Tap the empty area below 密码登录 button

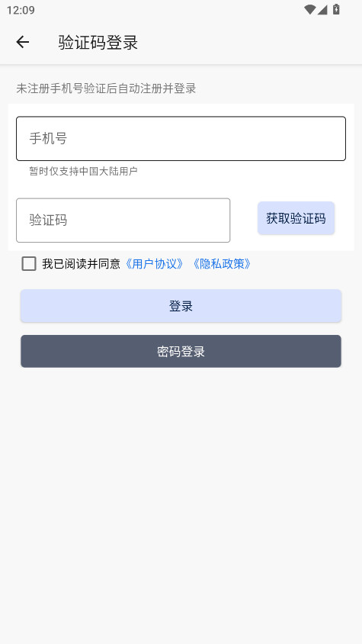(x=181, y=505)
